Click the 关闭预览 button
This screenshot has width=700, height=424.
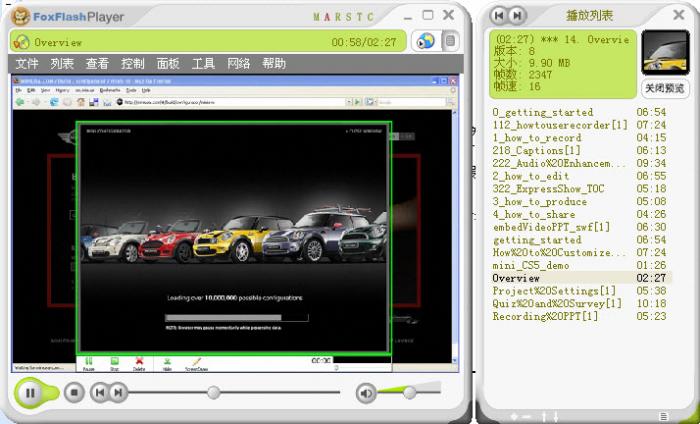point(665,88)
